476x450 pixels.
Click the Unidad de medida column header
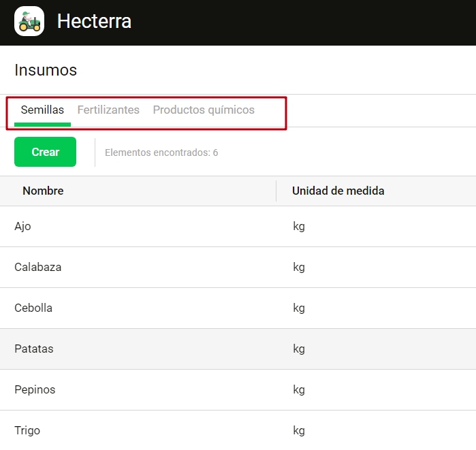coord(338,191)
